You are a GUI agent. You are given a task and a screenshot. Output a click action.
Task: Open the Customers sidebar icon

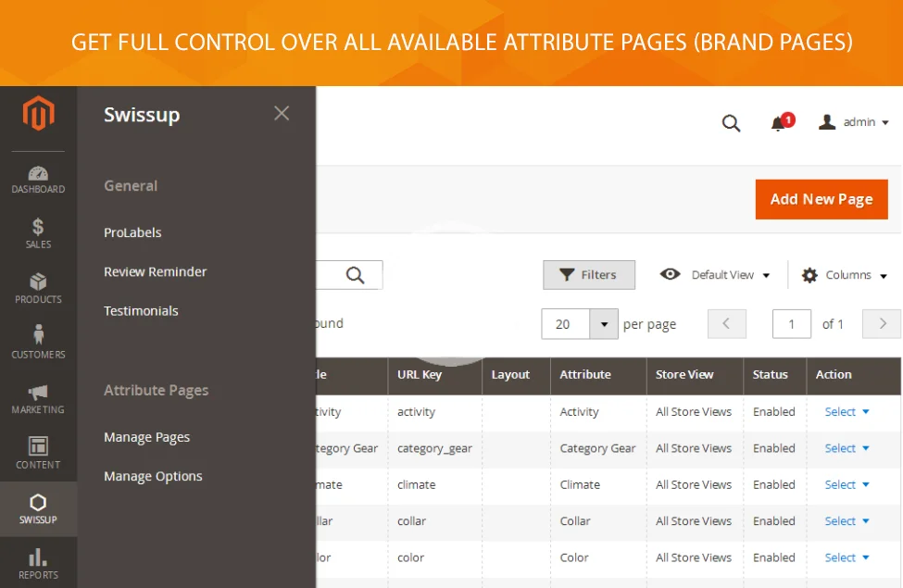point(38,343)
